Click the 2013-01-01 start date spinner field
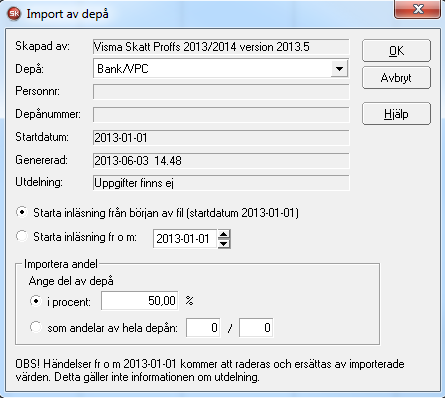The image size is (445, 398). pos(185,239)
